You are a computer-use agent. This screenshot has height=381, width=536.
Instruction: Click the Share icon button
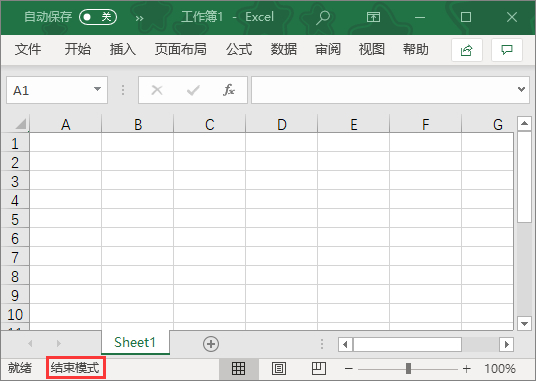click(467, 50)
